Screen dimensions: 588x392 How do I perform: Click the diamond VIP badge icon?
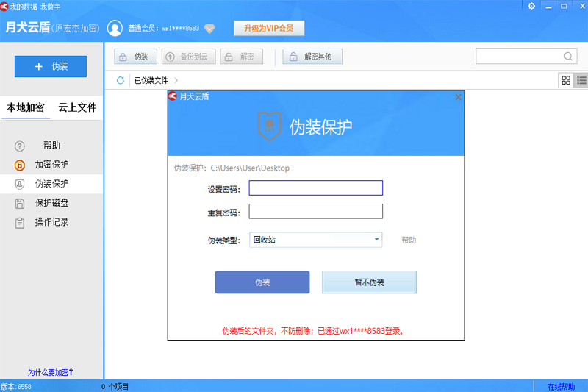pyautogui.click(x=209, y=29)
